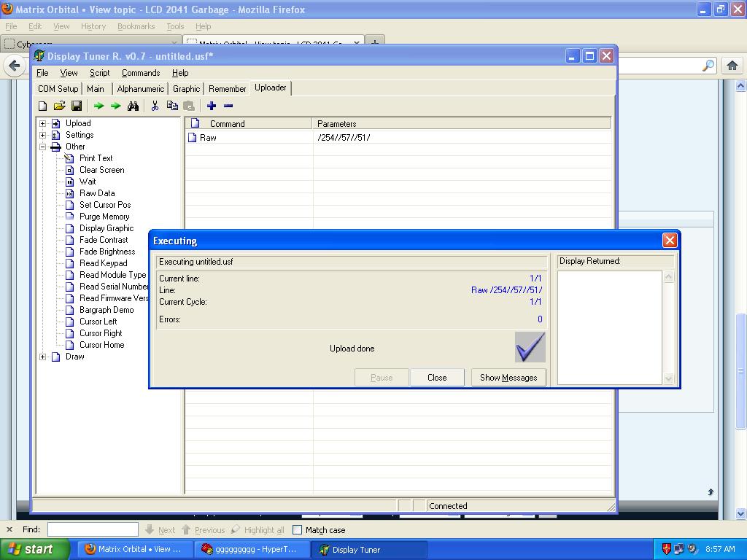The image size is (747, 560).
Task: Close the Executing dialog with the red X
Action: [670, 241]
